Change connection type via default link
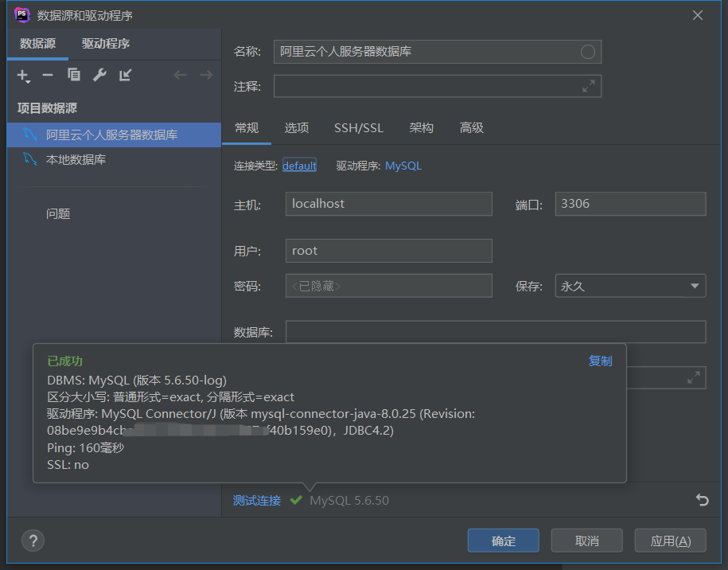This screenshot has width=728, height=570. (299, 166)
